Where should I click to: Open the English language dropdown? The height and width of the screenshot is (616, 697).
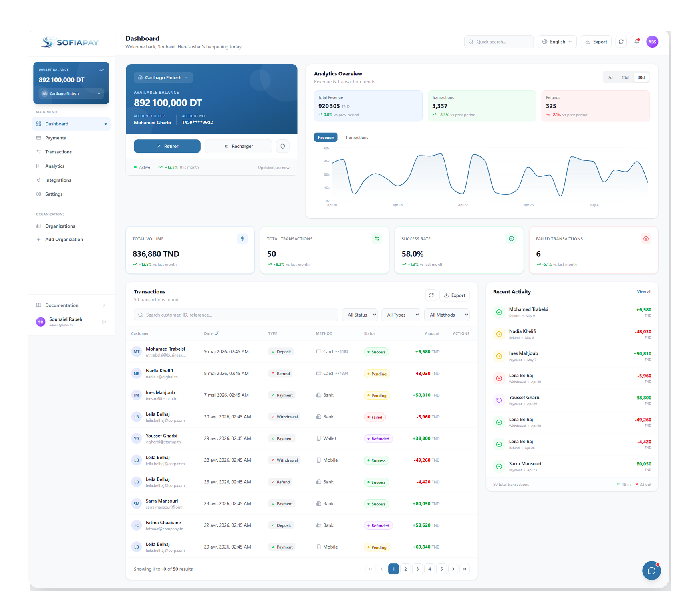557,42
